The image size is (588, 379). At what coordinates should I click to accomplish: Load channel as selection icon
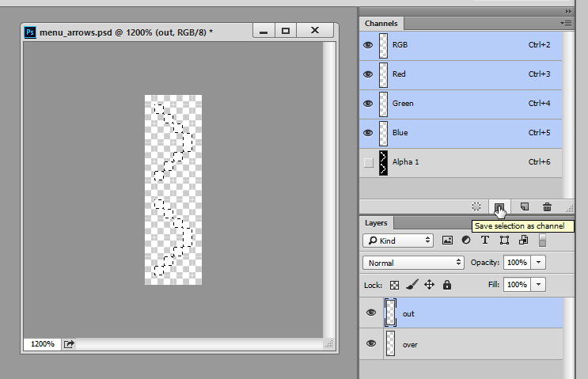(x=476, y=207)
